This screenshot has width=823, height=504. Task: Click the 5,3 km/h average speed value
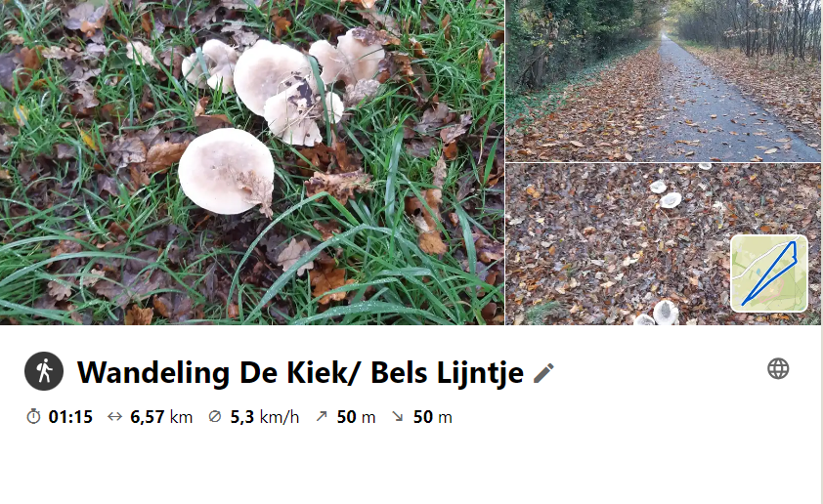tap(265, 417)
